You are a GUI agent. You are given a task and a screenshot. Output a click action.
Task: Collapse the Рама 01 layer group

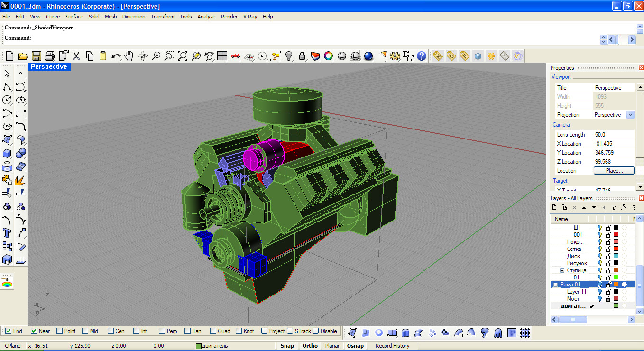point(555,285)
